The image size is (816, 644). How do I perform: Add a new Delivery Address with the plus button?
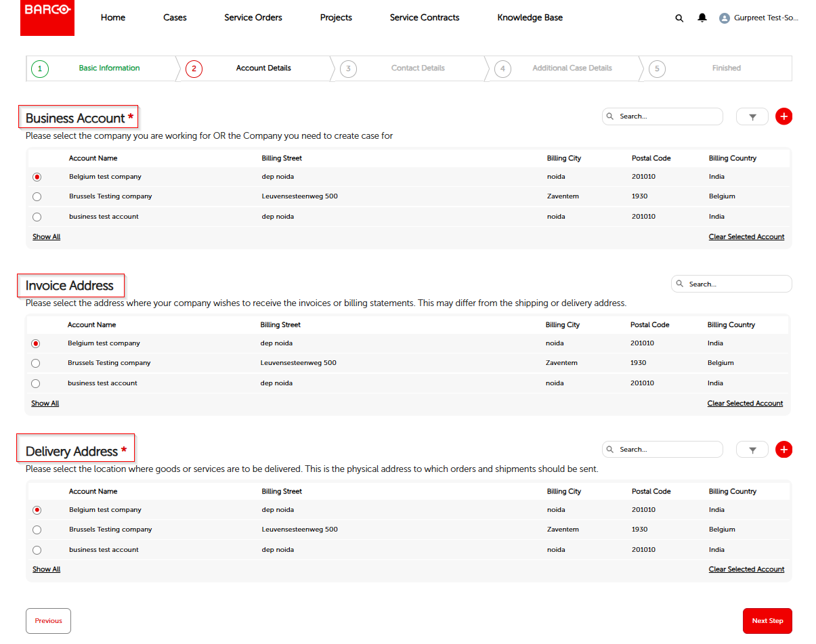coord(783,449)
